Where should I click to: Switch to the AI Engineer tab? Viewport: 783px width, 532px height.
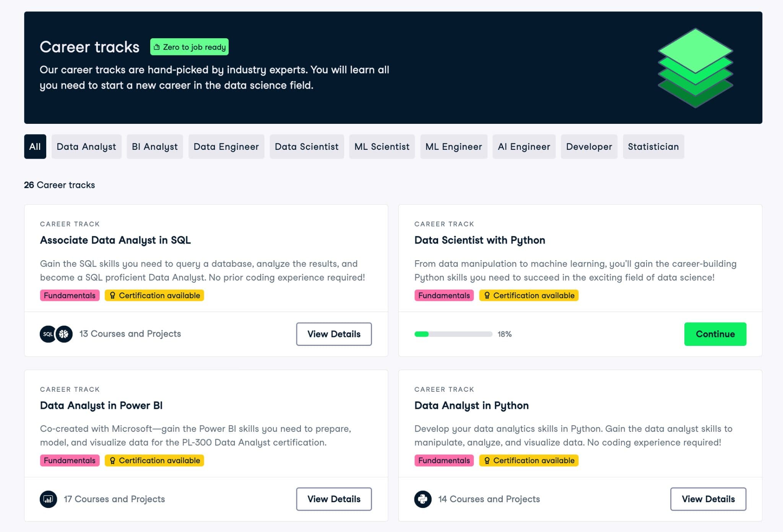click(523, 146)
